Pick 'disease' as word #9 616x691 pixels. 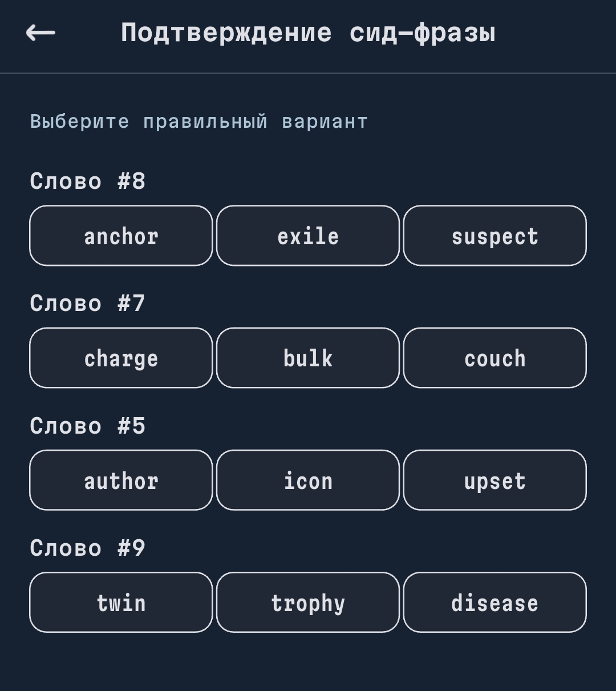click(x=495, y=602)
